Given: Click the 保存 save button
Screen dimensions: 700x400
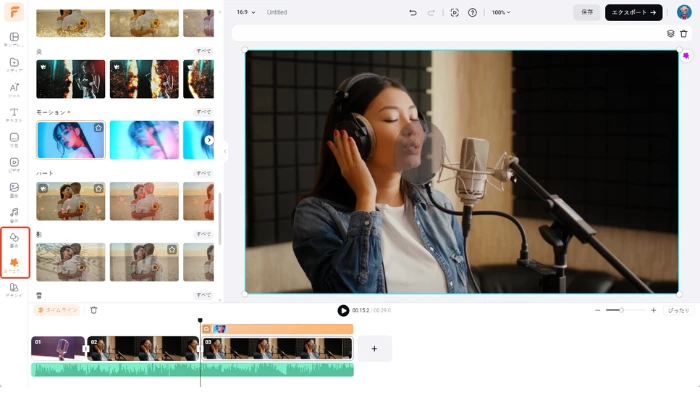Looking at the screenshot, I should click(x=586, y=12).
